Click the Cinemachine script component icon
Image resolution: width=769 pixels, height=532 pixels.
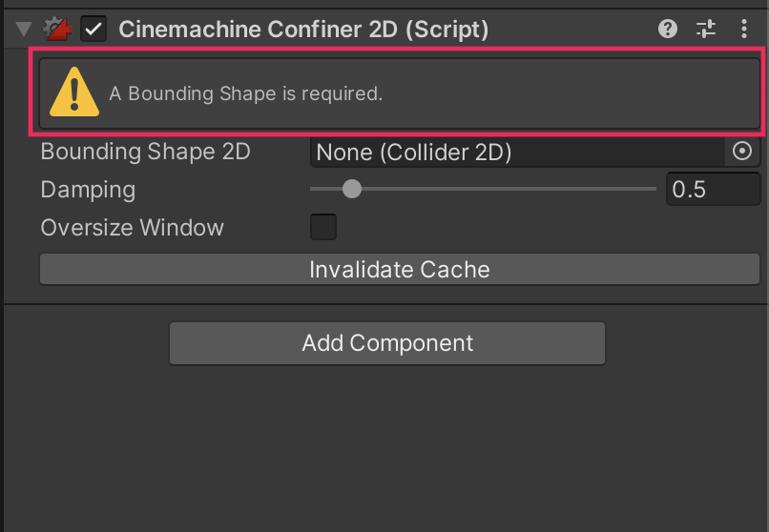(x=56, y=30)
